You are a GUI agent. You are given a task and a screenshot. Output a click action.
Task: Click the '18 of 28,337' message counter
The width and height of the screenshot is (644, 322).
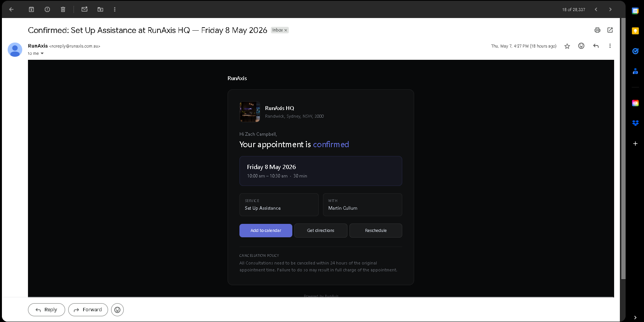click(574, 10)
